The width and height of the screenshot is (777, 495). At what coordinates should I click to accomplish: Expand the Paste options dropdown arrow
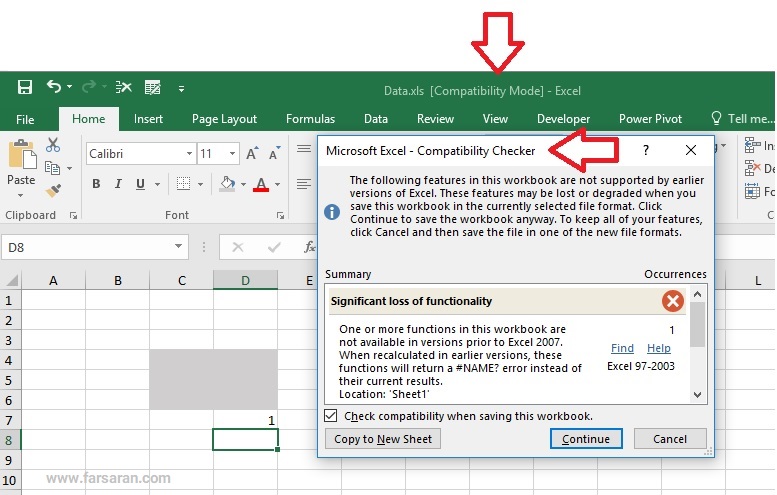pos(21,195)
